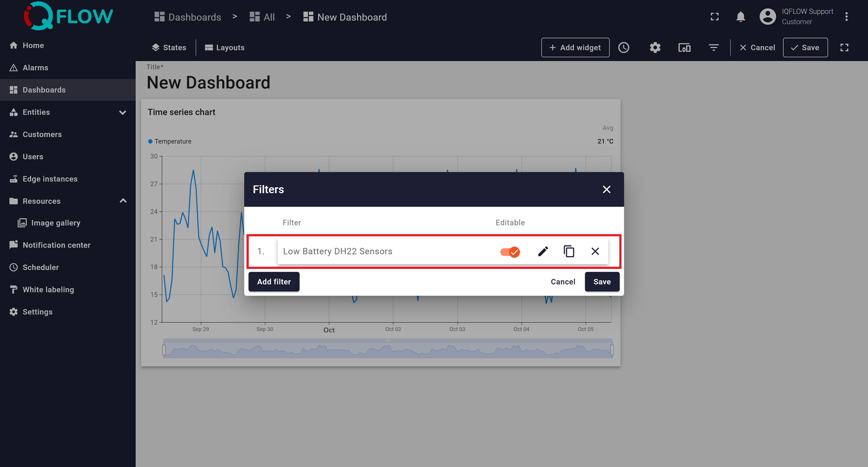Click the chart range slider left handle
Screen dimensions: 868x467
point(164,350)
